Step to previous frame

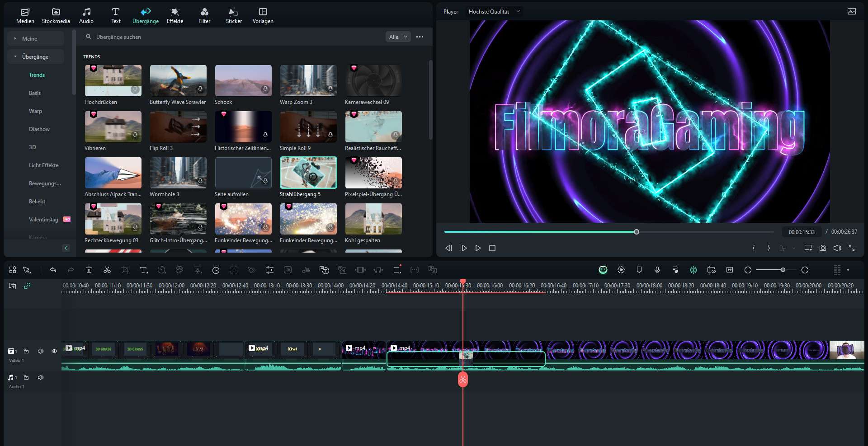point(448,248)
